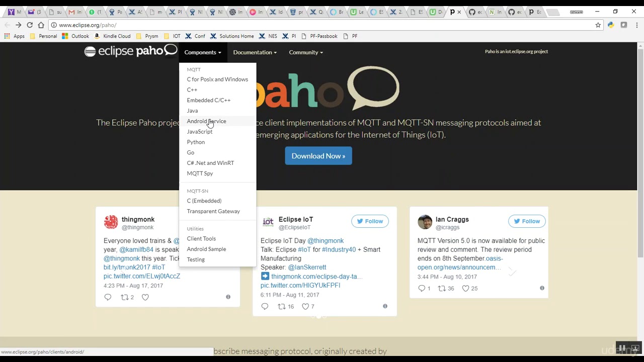The width and height of the screenshot is (644, 362).
Task: Retweet the thingmonk tweet
Action: point(127,297)
